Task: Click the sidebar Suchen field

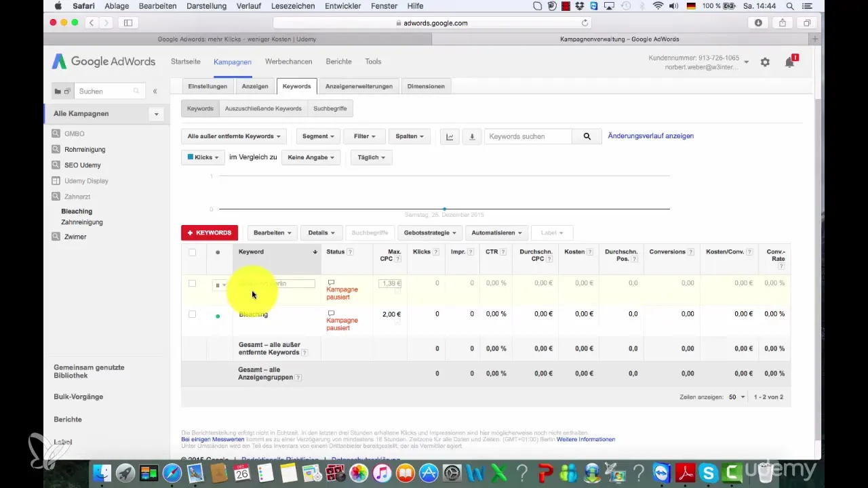Action: pos(108,91)
